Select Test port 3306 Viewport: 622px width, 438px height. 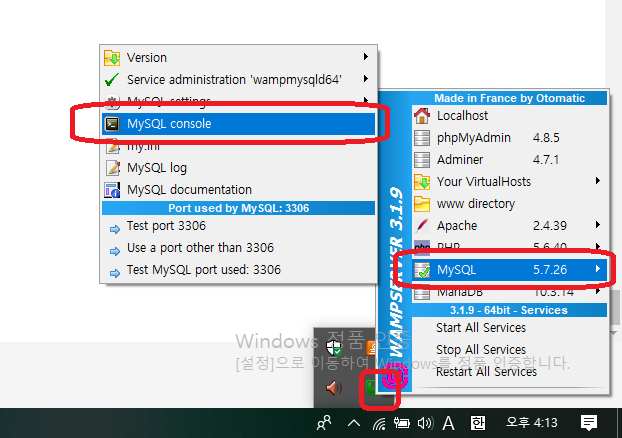coord(238,226)
